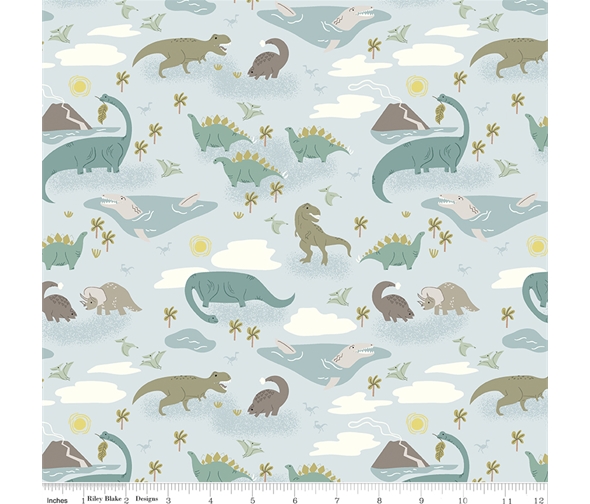Select the upright olive T-rex in the center
The height and width of the screenshot is (504, 590).
tap(322, 233)
